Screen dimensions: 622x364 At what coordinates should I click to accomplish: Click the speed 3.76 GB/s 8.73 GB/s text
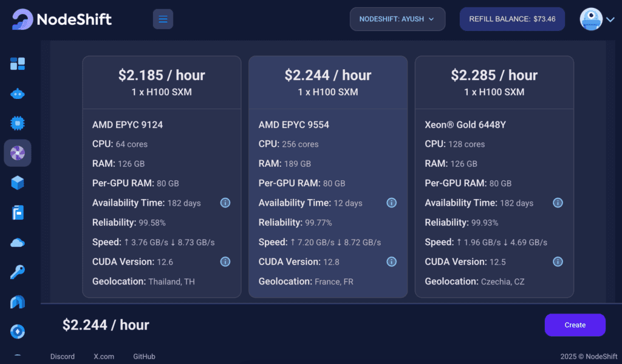point(154,242)
